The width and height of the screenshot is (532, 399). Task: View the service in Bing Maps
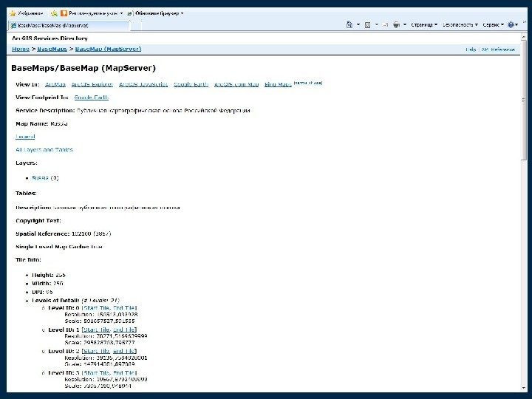(x=279, y=84)
